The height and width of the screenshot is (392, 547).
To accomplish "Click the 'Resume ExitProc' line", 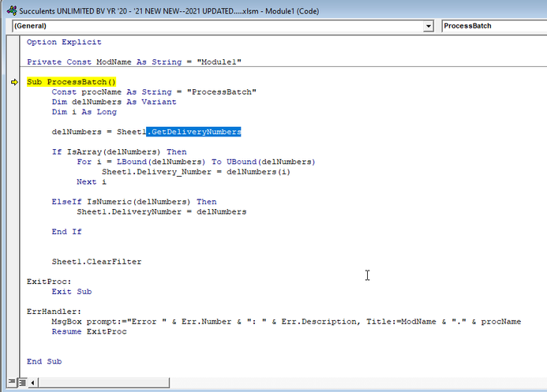I will 89,331.
